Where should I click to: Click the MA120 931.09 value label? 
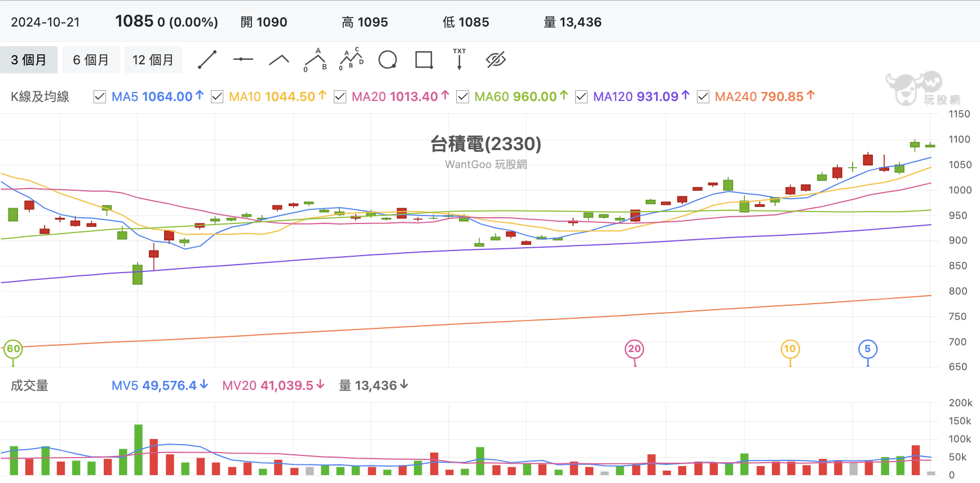641,96
